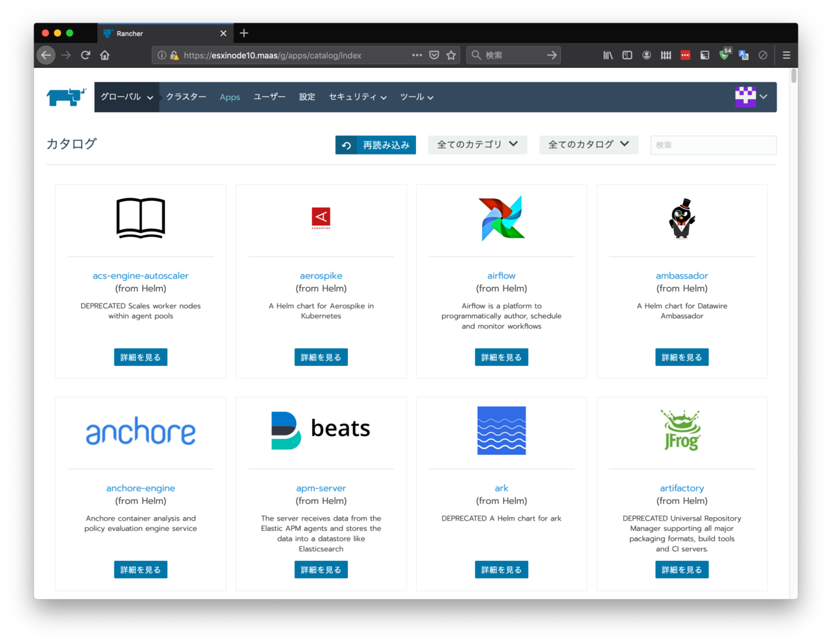832x644 pixels.
Task: Open the 全てのカテゴリ filter dropdown
Action: tap(478, 144)
